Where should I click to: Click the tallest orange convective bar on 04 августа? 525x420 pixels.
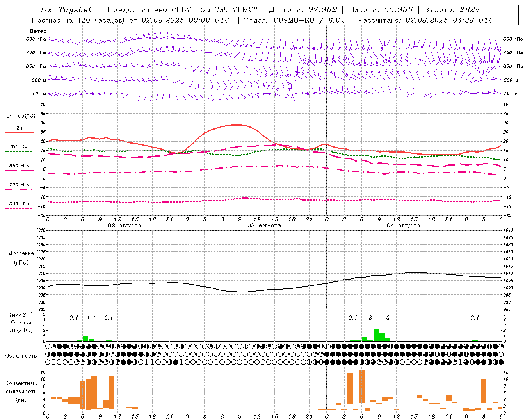pos(362,387)
